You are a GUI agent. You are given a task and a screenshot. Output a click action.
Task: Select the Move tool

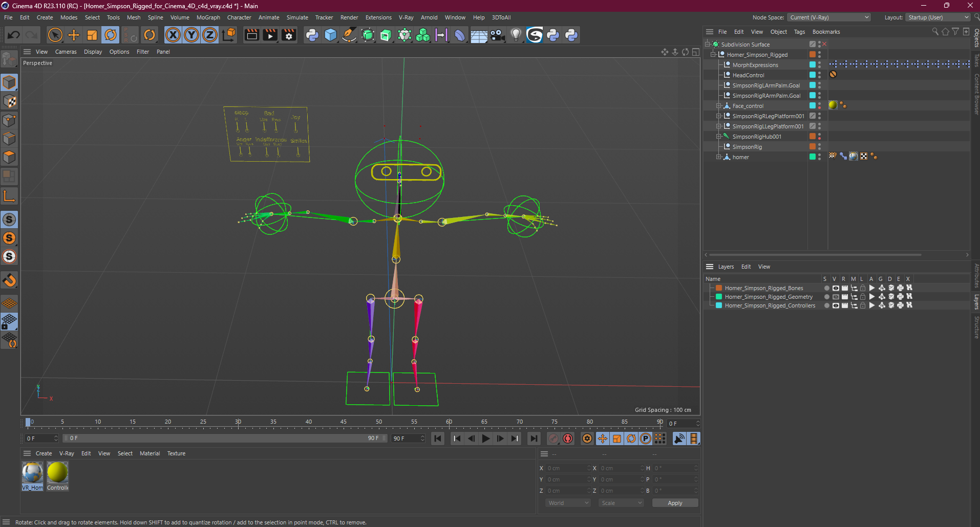[x=74, y=35]
